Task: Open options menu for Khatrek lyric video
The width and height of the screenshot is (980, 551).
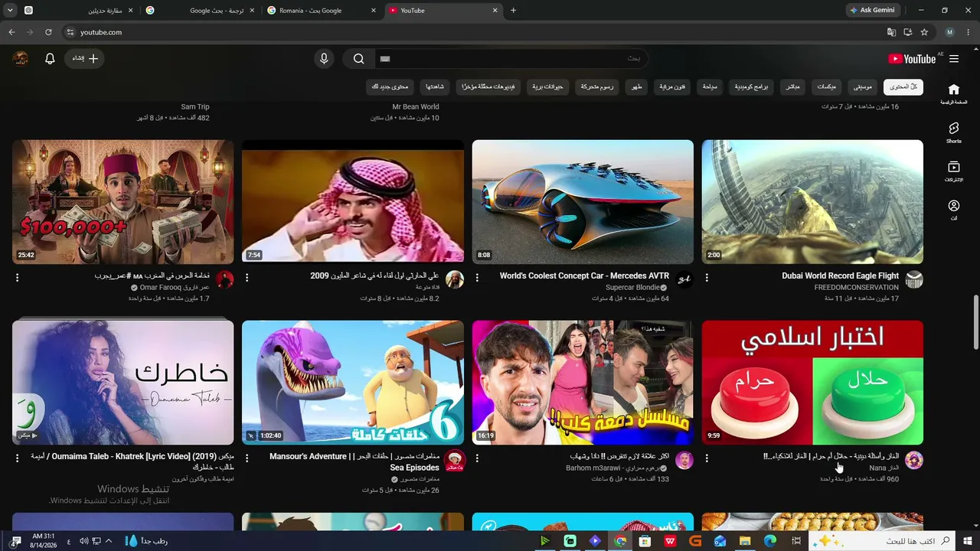Action: 18,458
